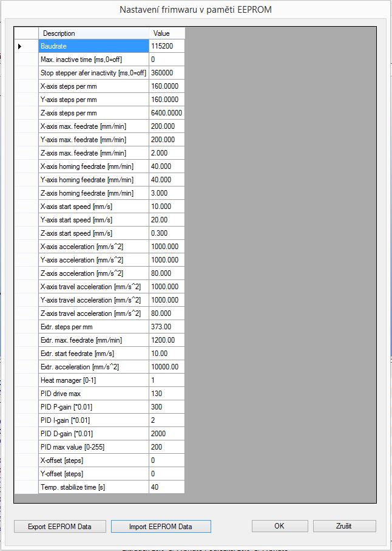Select the X-offset steps value cell

click(x=166, y=460)
